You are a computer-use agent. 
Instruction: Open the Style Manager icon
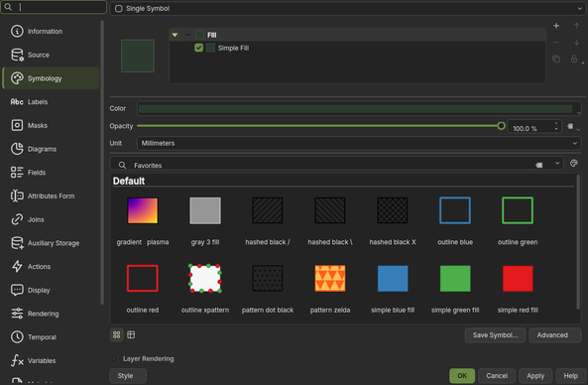(x=574, y=164)
